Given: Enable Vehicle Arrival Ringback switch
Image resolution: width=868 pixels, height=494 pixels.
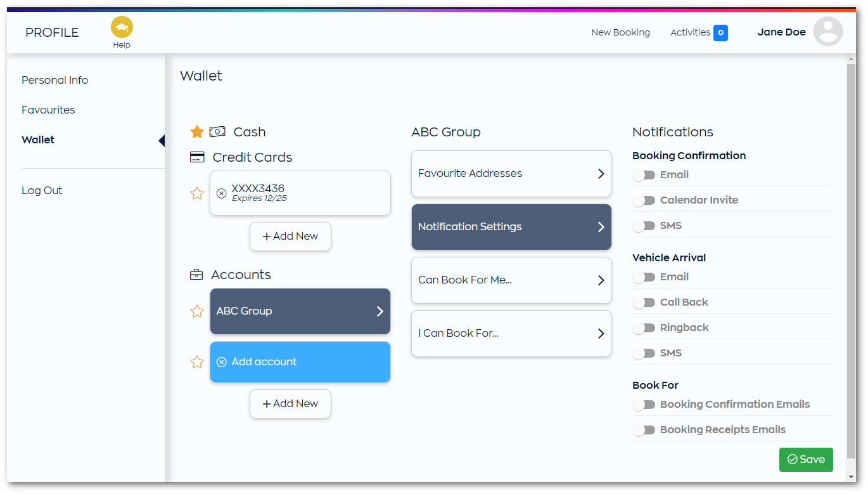Looking at the screenshot, I should tap(644, 328).
